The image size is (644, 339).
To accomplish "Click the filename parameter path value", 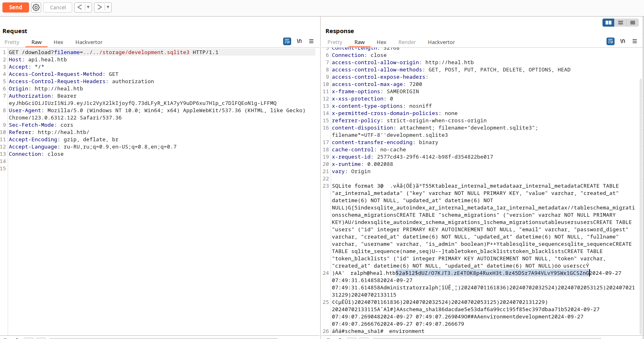I will click(x=136, y=52).
